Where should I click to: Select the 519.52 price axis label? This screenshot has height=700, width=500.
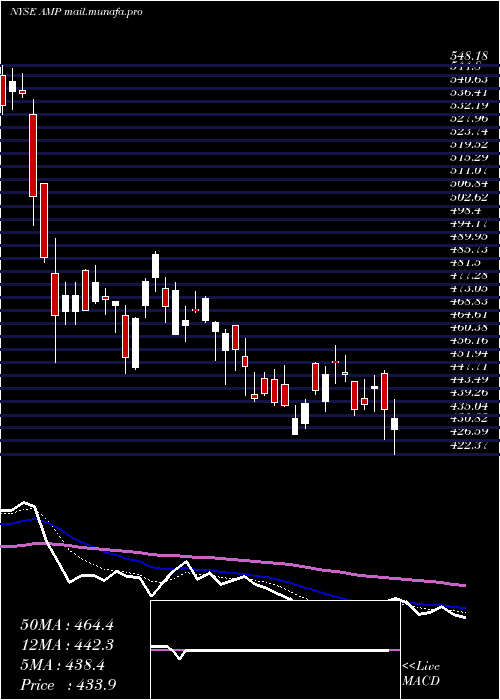pyautogui.click(x=468, y=145)
